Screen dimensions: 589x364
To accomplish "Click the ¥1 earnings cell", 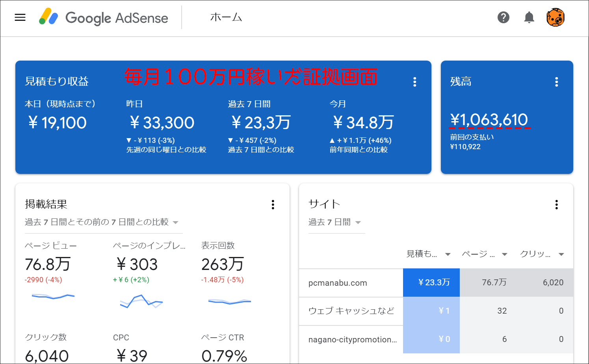I will [431, 311].
